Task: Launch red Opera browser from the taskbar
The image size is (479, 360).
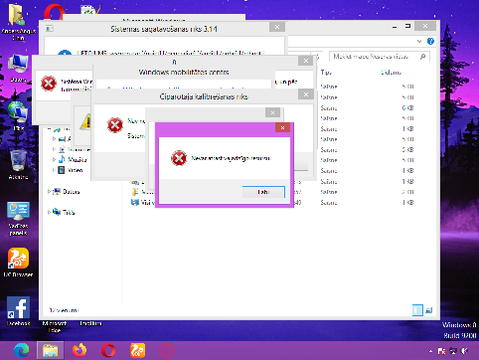Action: coord(108,350)
